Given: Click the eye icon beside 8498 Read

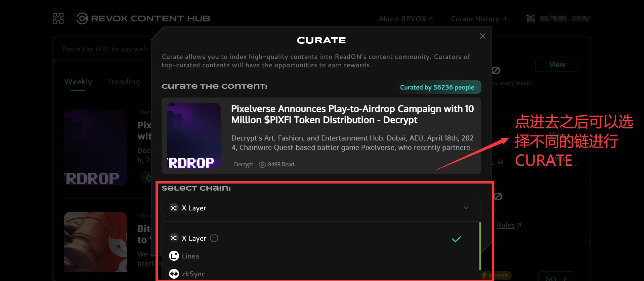Looking at the screenshot, I should [262, 165].
